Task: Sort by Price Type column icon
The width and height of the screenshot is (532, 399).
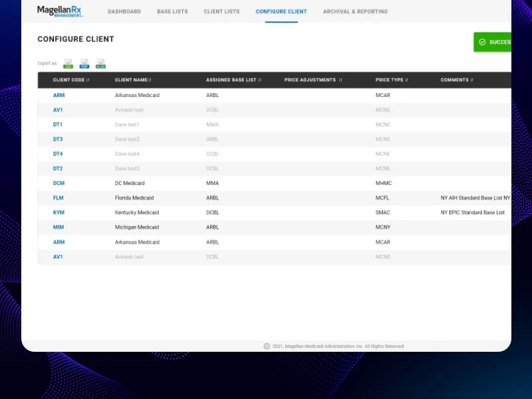Action: (x=406, y=80)
